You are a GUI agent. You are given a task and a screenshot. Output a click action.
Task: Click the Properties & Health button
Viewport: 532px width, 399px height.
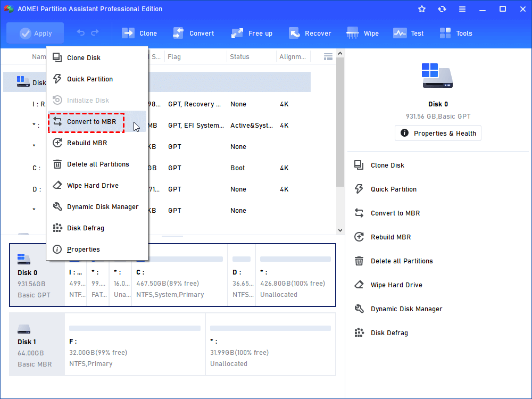pos(438,133)
